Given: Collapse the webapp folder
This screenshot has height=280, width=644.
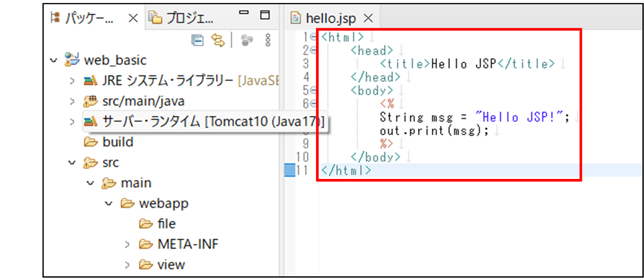Looking at the screenshot, I should click(109, 203).
